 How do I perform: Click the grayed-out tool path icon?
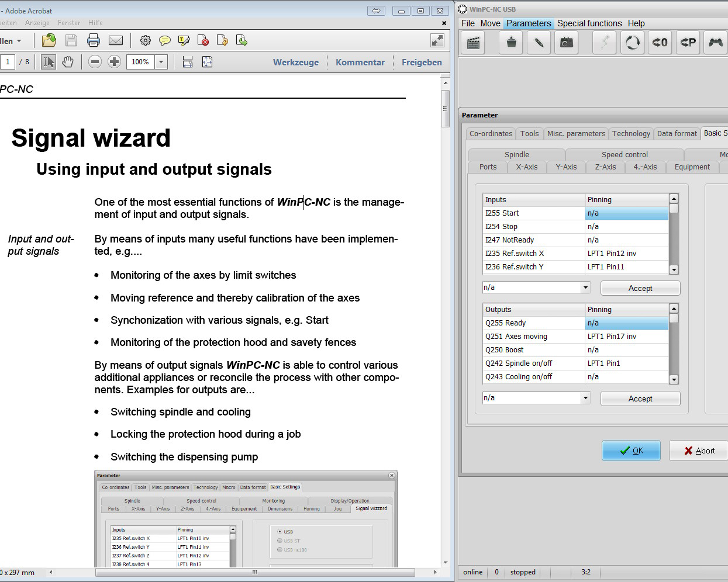pos(605,43)
